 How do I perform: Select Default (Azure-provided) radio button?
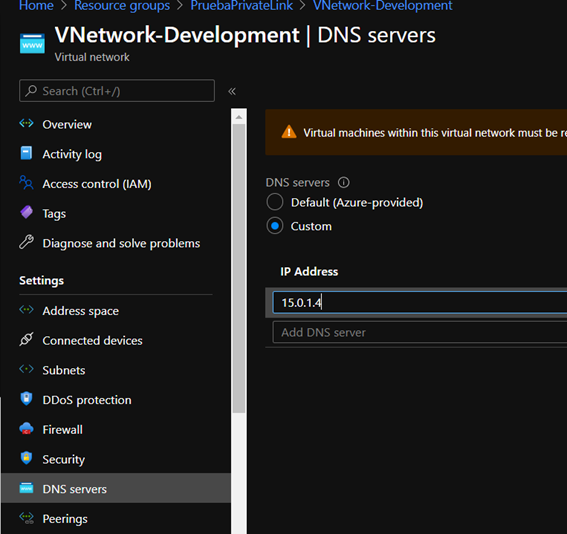click(x=275, y=202)
